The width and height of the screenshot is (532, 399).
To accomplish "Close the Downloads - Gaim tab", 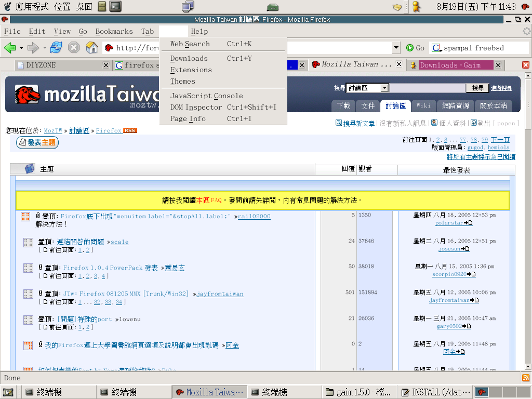I will tap(498, 65).
